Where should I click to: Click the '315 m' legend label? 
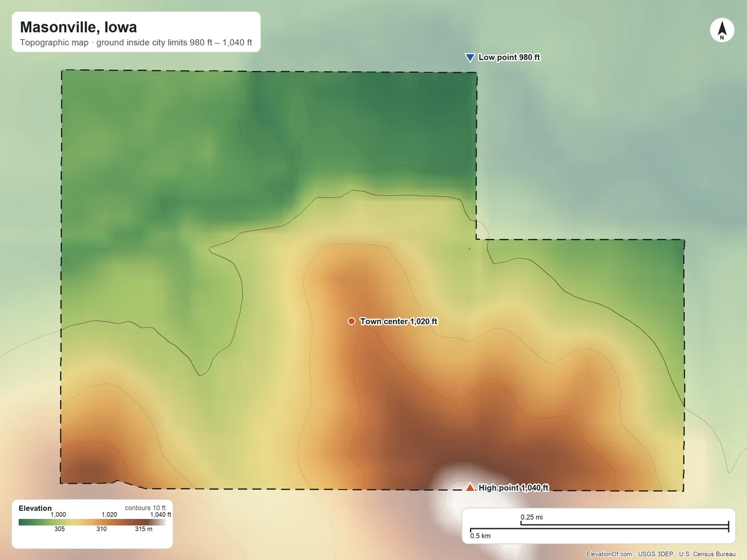click(x=144, y=530)
